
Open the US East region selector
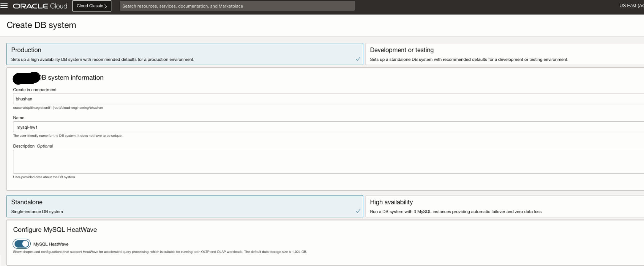coord(631,6)
